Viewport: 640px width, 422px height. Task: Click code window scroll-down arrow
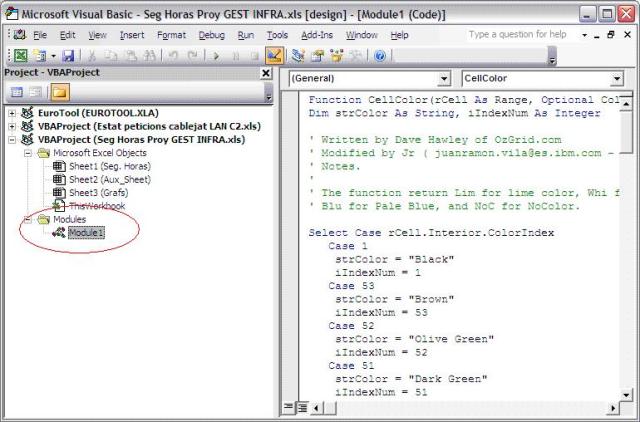(626, 395)
